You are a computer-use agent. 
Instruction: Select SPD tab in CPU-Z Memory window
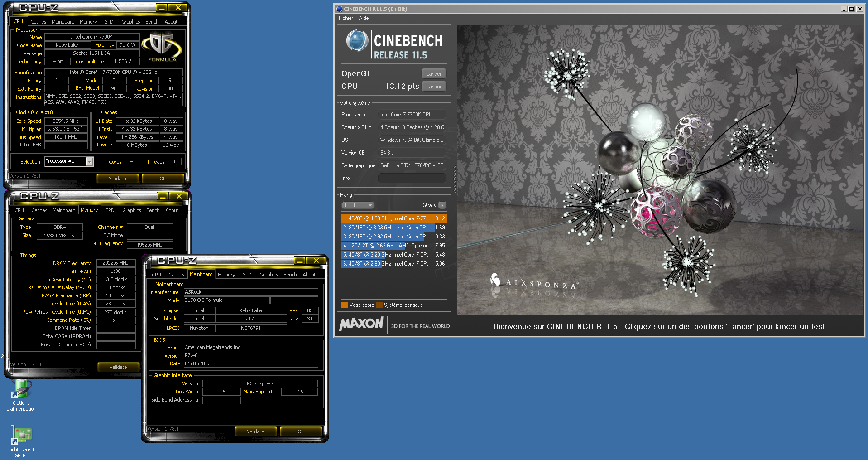pos(110,210)
